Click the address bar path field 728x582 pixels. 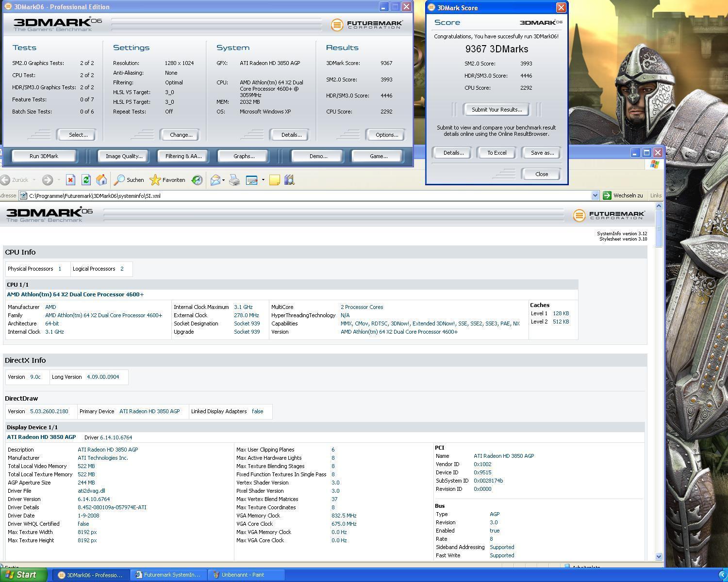(x=309, y=195)
